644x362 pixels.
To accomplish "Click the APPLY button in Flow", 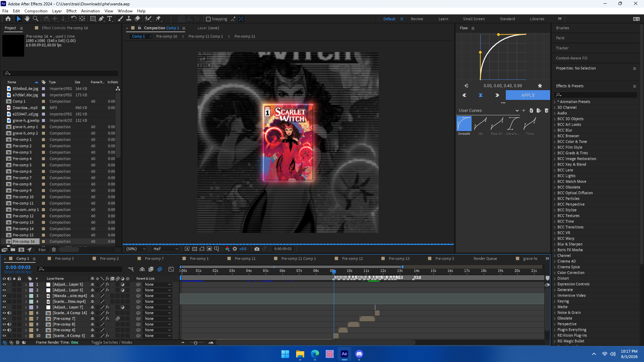I will (528, 96).
